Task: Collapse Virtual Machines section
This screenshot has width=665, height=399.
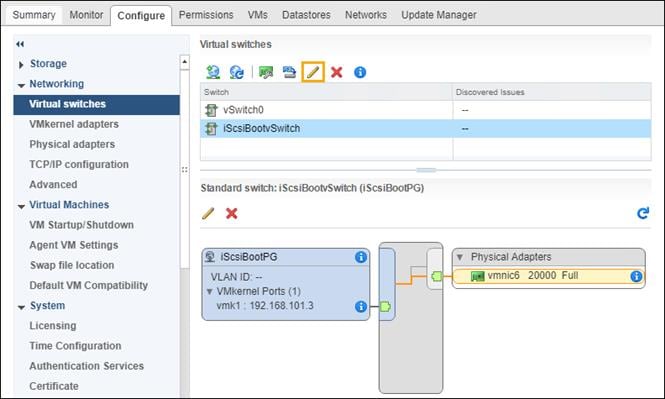Action: tap(21, 206)
